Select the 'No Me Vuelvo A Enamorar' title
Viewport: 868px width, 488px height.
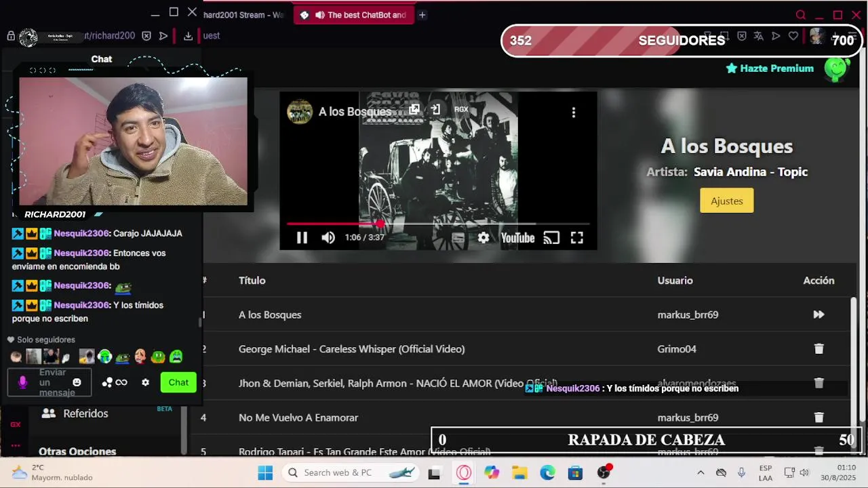pos(298,418)
